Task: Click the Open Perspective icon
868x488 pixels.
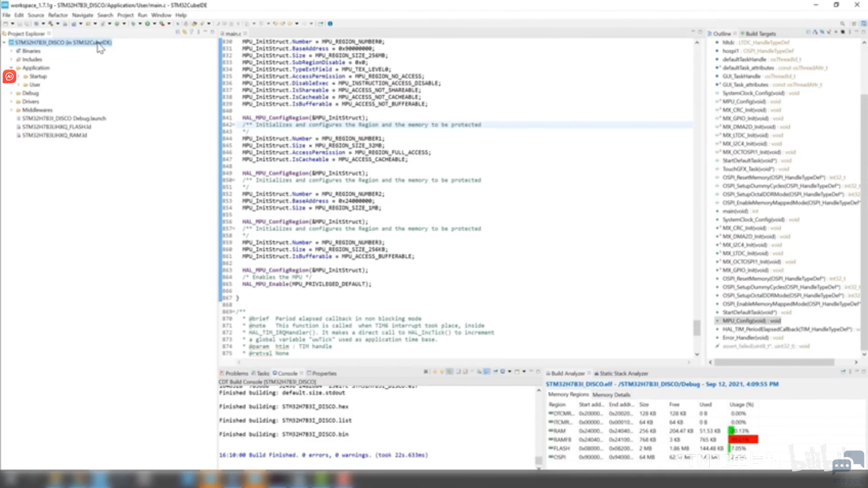Action: point(854,23)
